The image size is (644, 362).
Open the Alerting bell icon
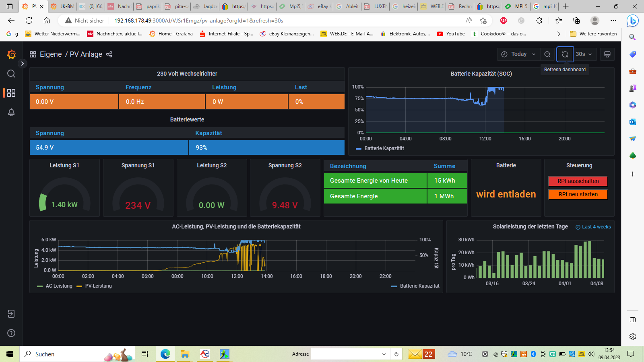[11, 113]
